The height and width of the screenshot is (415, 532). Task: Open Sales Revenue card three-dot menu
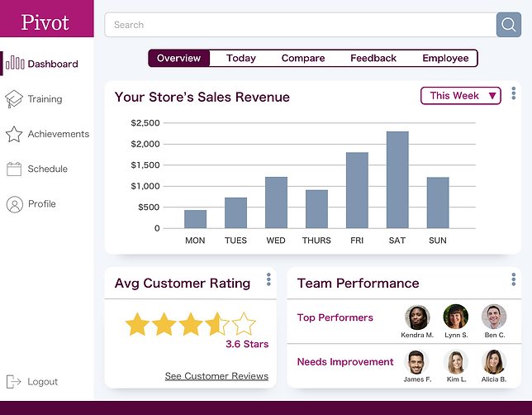tap(513, 93)
